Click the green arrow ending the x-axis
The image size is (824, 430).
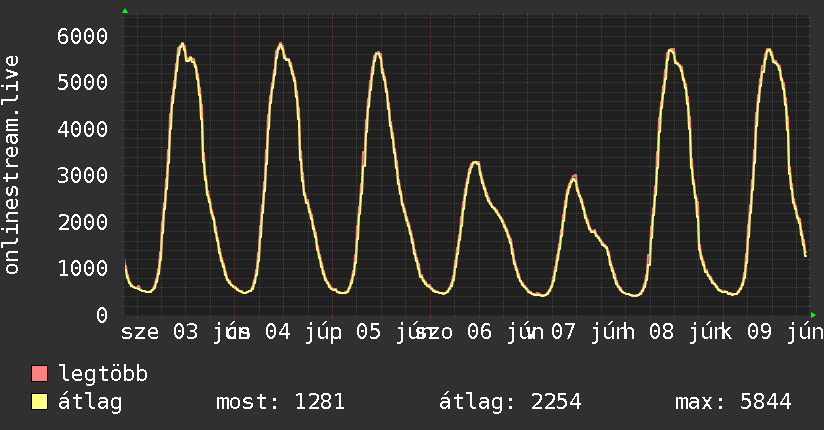[813, 315]
